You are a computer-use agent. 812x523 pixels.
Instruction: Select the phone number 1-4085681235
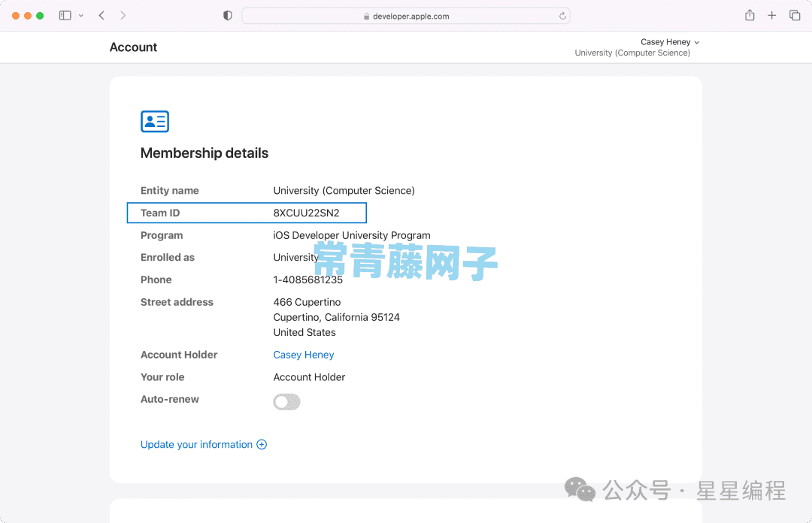tap(308, 280)
